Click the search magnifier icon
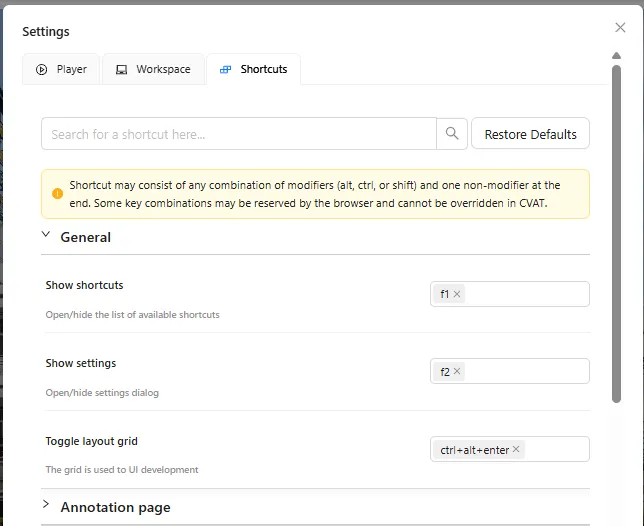Screen dimensions: 644x526 click(452, 133)
